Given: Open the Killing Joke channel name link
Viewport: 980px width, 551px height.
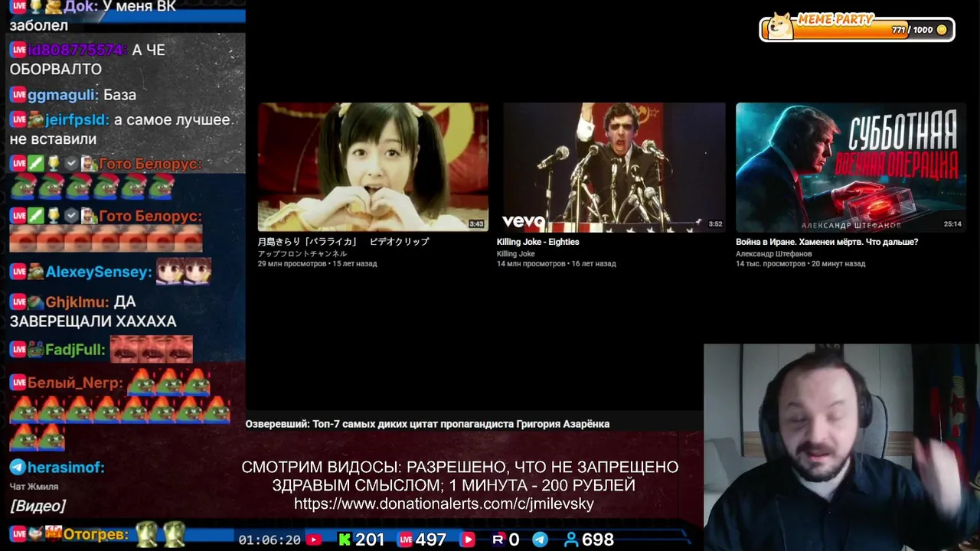Looking at the screenshot, I should (515, 253).
